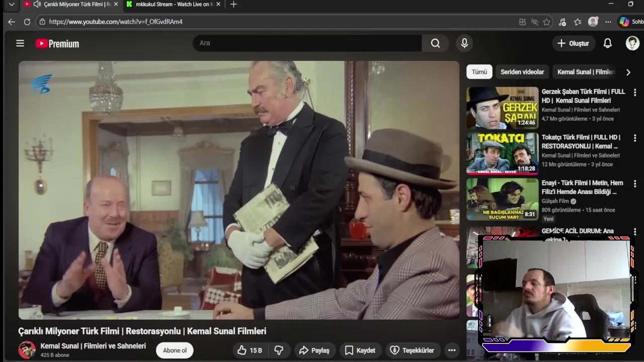Click '4,7 Mn görüntüleme' under Gerzek Şaban
644x362 pixels.
(565, 119)
